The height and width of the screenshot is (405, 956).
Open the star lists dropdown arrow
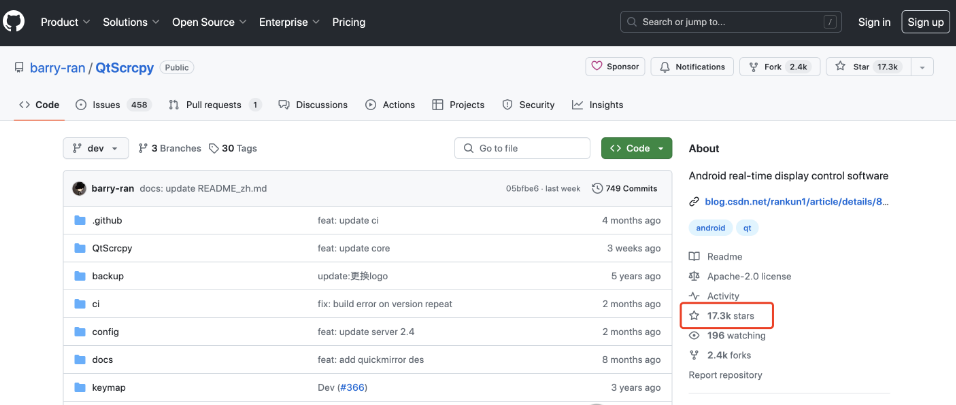click(x=922, y=66)
